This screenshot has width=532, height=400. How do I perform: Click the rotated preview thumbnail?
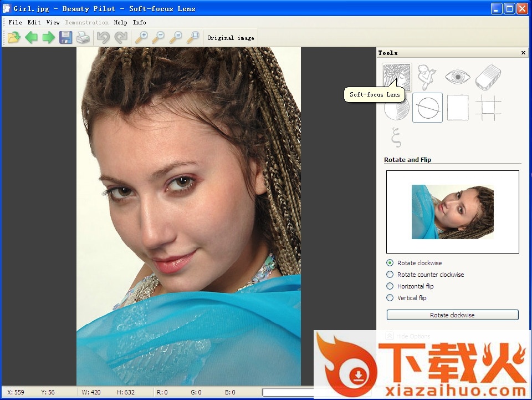tap(452, 212)
